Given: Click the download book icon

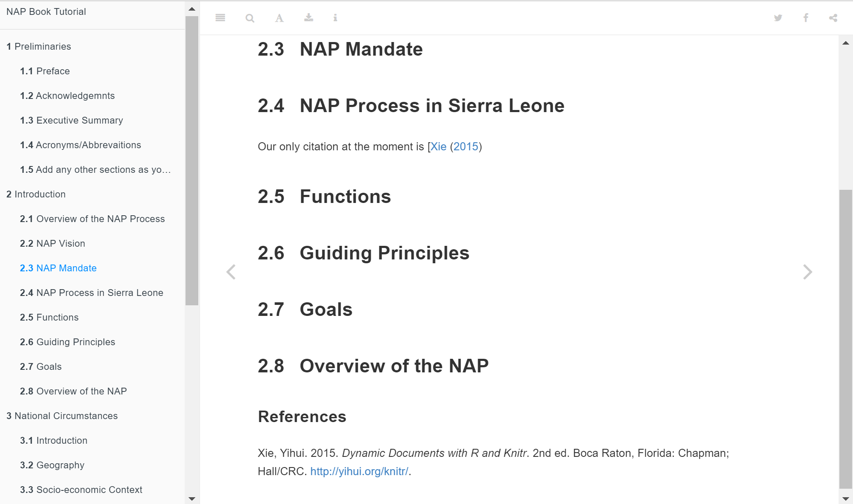Looking at the screenshot, I should (x=309, y=18).
